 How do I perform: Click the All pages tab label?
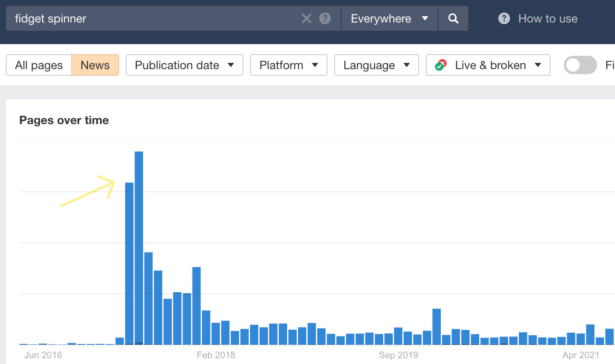39,65
